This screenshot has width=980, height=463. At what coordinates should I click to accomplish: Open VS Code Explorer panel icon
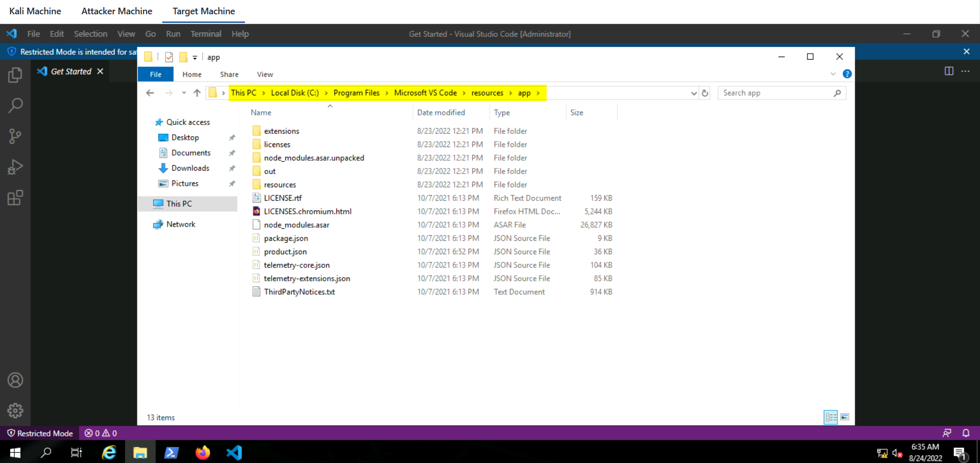pyautogui.click(x=15, y=75)
